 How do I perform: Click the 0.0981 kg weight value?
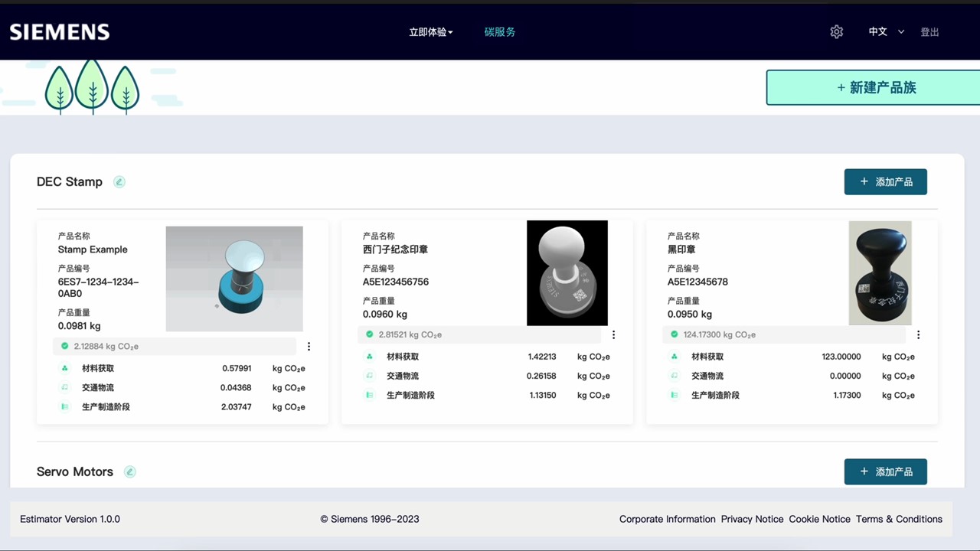(x=80, y=326)
